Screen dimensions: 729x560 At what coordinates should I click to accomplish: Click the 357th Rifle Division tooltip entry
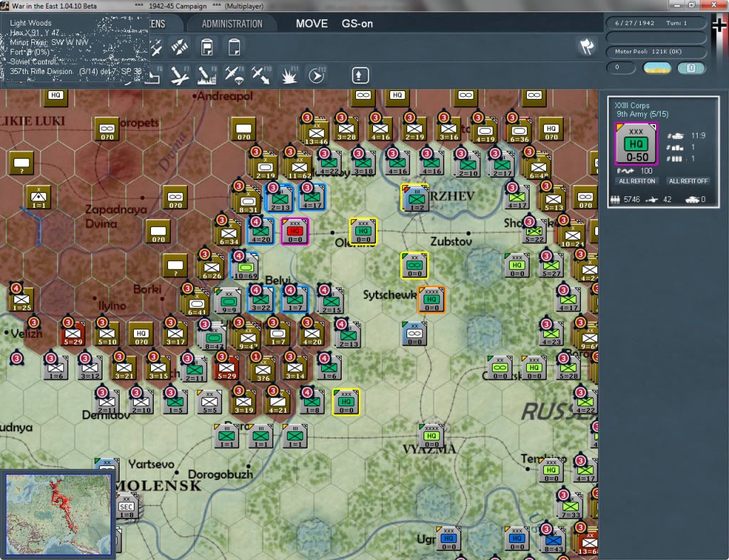tap(75, 72)
